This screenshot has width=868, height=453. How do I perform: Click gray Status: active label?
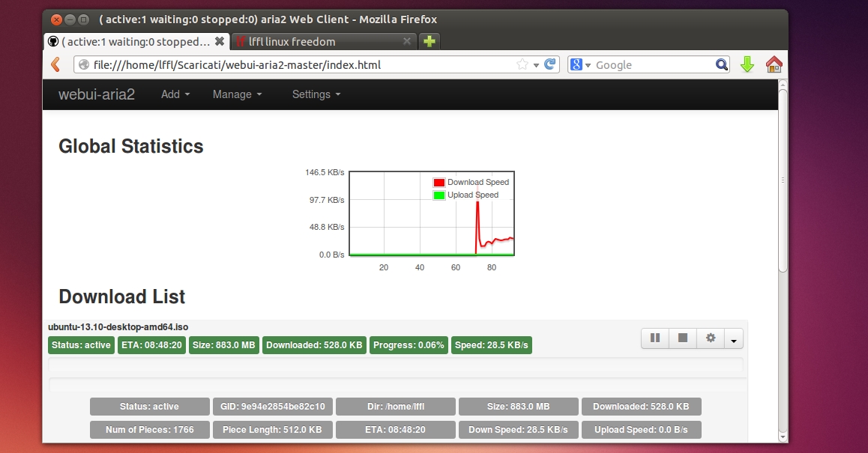150,407
